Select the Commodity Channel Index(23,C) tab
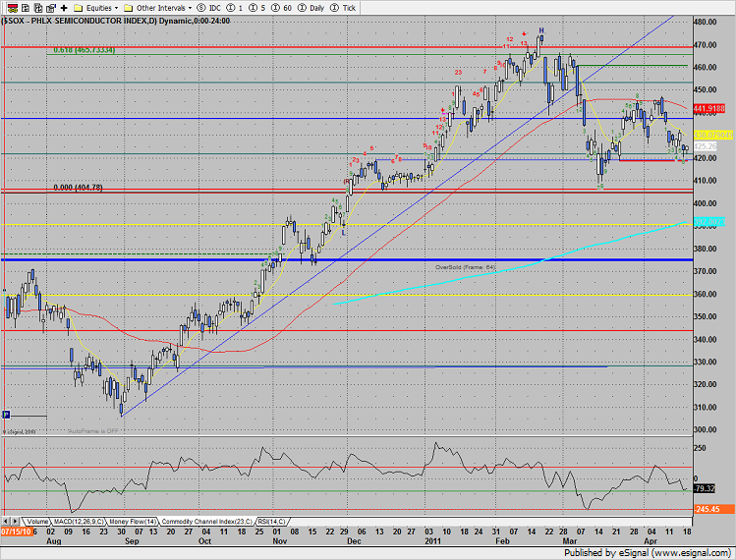The image size is (736, 560). click(x=207, y=522)
